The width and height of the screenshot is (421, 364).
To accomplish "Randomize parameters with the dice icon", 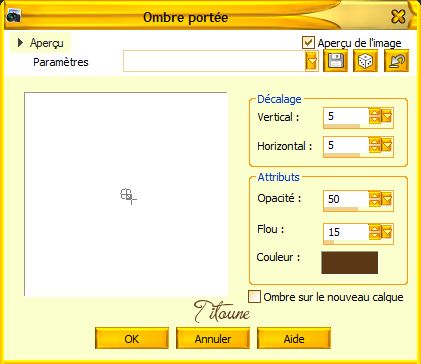I will (x=366, y=61).
